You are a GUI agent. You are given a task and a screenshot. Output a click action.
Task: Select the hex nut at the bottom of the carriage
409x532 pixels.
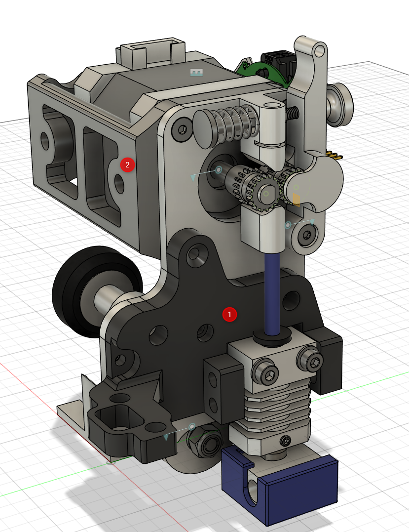[206, 443]
